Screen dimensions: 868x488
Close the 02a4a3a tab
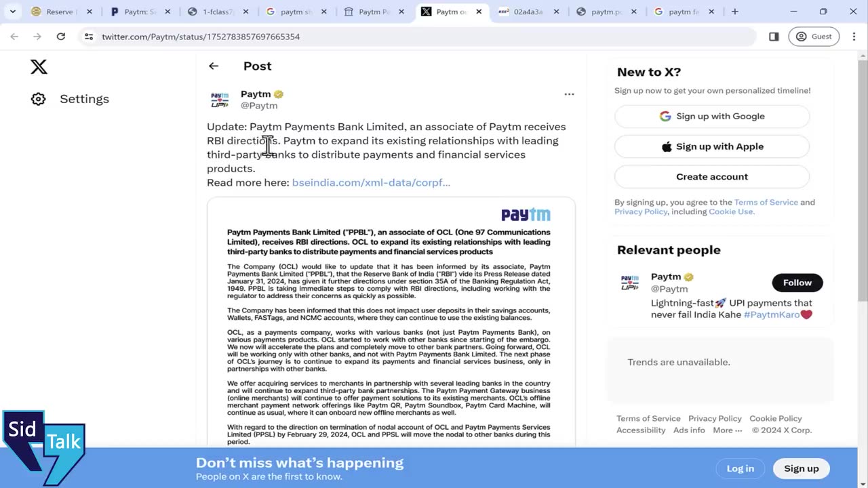tap(557, 12)
